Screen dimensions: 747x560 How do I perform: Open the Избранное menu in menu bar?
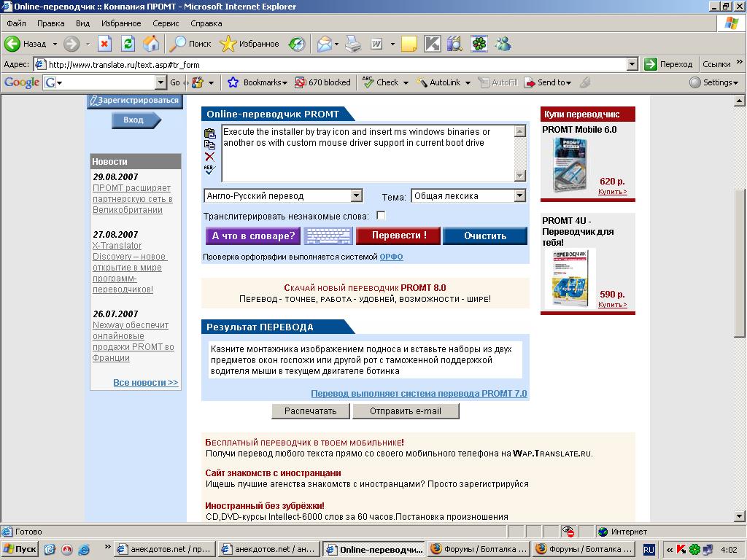(121, 23)
